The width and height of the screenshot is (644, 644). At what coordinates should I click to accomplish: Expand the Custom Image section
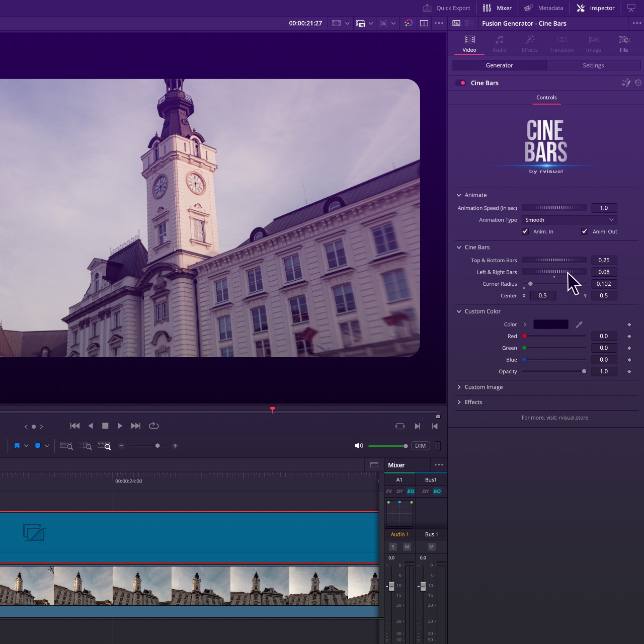[483, 387]
